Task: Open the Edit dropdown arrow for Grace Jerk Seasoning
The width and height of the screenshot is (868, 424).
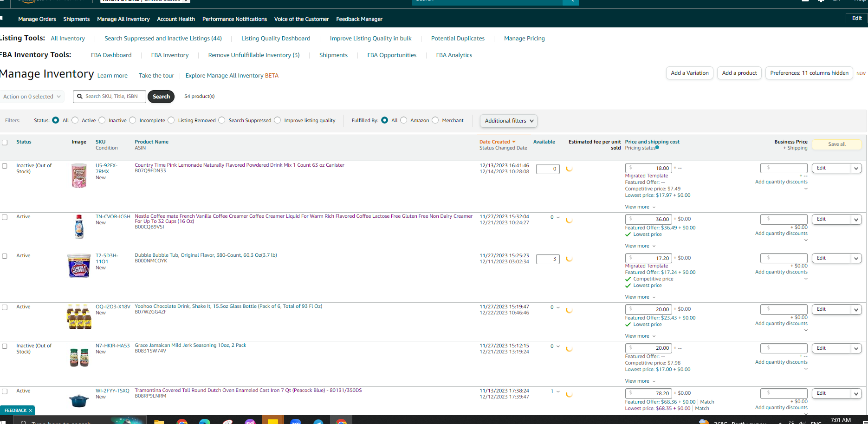Action: [x=856, y=348]
